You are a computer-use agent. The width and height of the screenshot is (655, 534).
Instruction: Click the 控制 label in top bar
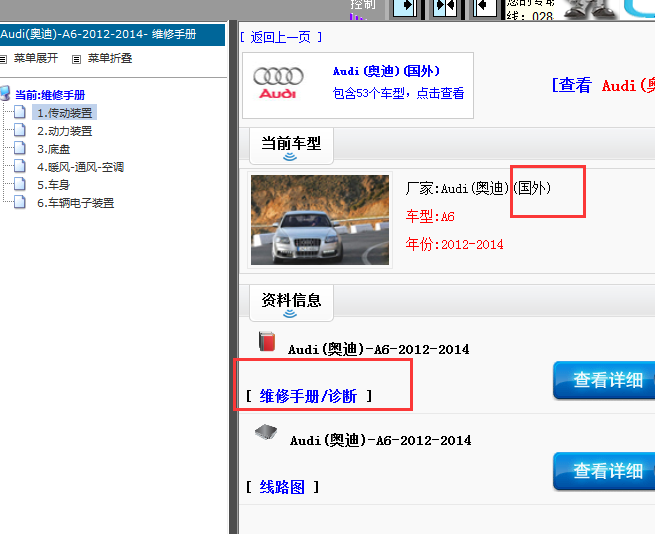click(x=363, y=5)
